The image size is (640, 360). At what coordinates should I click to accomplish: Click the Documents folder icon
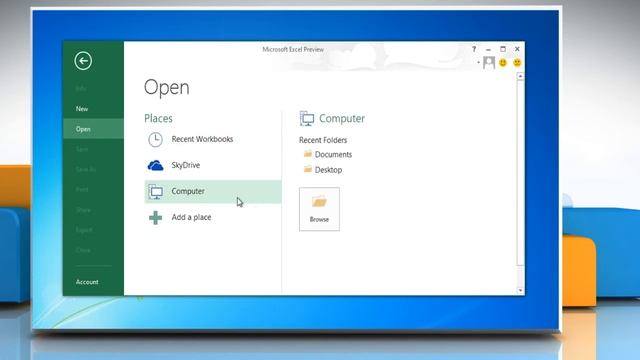pos(308,153)
